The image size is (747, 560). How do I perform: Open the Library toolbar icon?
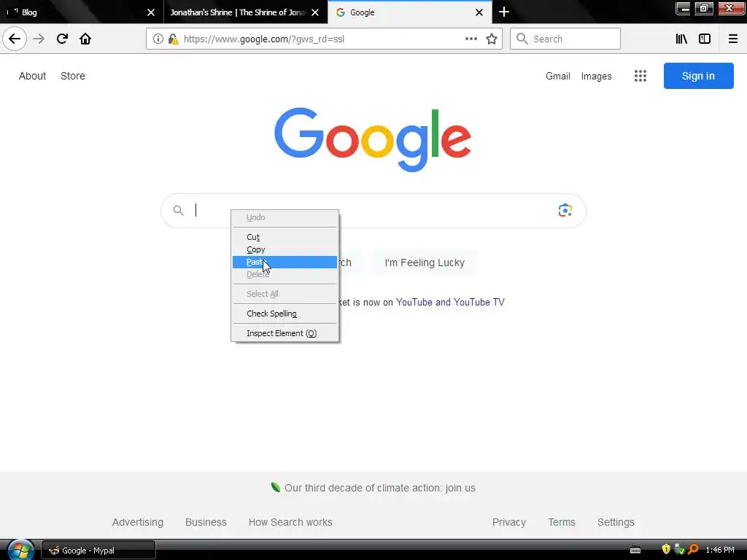(x=681, y=39)
